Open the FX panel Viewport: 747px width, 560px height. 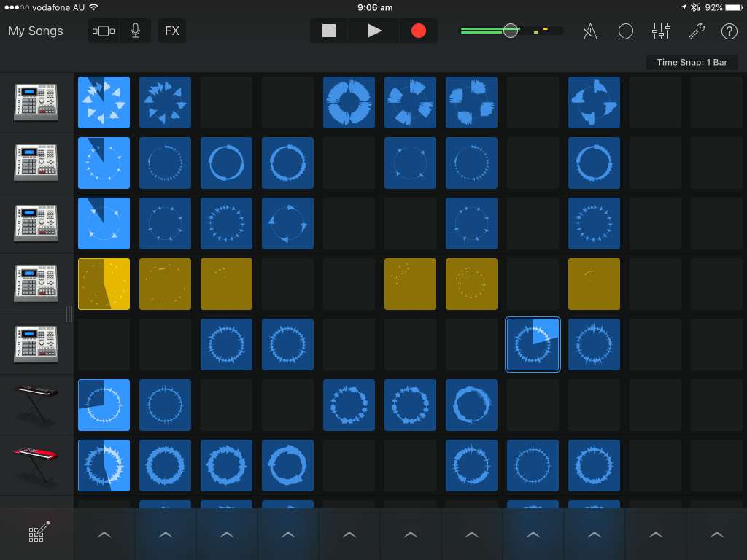[x=172, y=31]
